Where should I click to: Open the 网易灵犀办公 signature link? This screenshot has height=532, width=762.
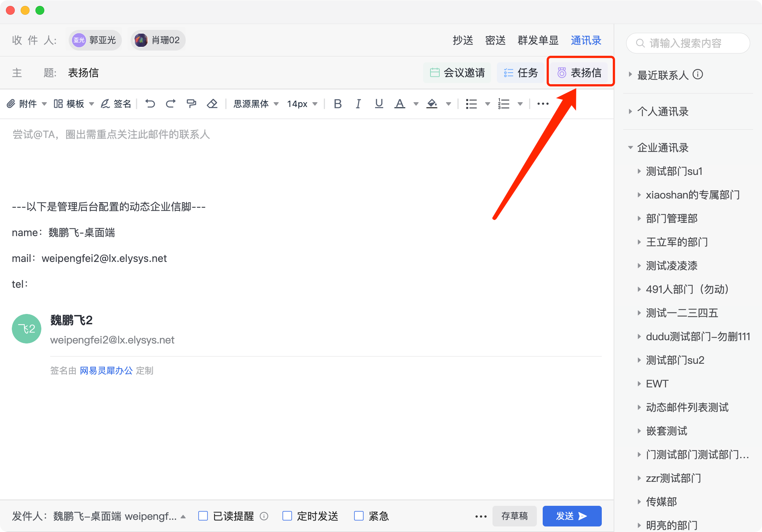point(106,370)
